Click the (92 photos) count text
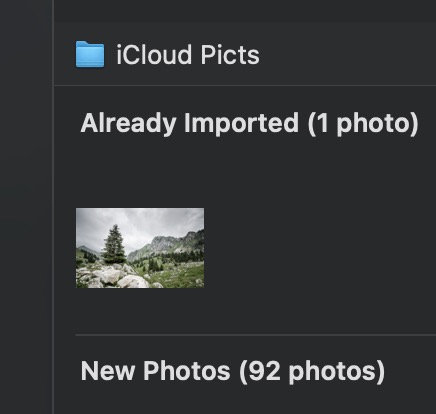436x414 pixels. [312, 371]
